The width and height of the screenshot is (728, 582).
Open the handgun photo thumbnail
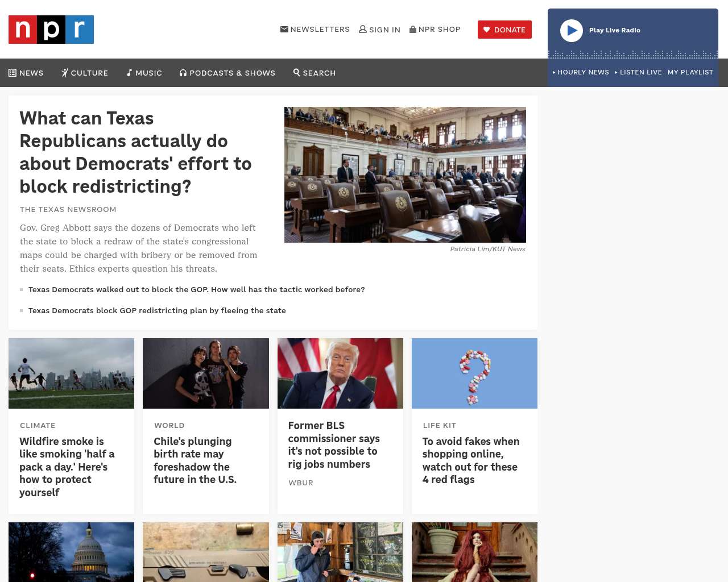pyautogui.click(x=206, y=552)
